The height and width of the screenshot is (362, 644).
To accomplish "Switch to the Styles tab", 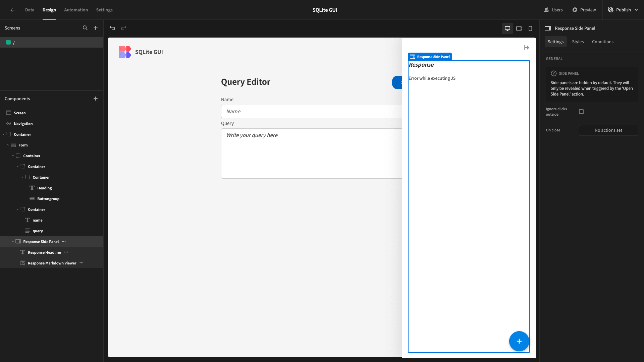I will pyautogui.click(x=578, y=42).
